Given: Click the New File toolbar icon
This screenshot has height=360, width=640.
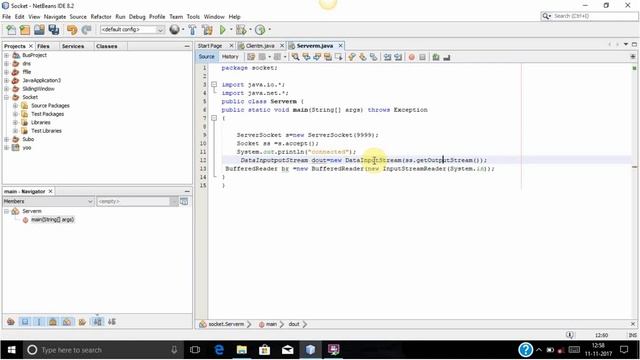Looking at the screenshot, I should (x=11, y=30).
